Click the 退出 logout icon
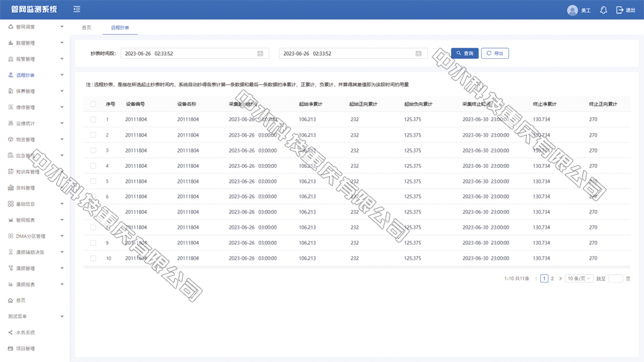644x362 pixels. click(x=620, y=10)
